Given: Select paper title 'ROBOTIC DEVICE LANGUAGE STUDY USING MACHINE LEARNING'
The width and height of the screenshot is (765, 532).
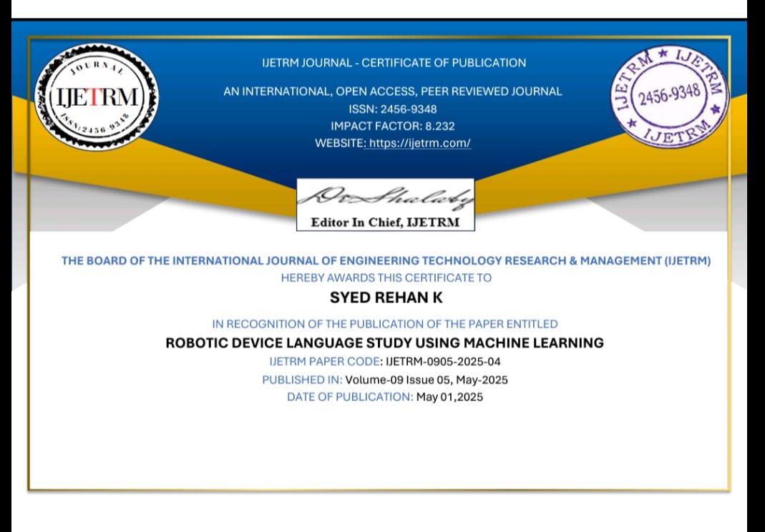Looking at the screenshot, I should 385,343.
